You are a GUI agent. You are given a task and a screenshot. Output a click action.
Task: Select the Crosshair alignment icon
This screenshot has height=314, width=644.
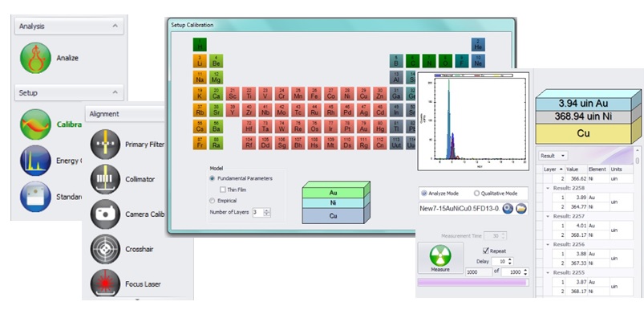[x=105, y=249]
